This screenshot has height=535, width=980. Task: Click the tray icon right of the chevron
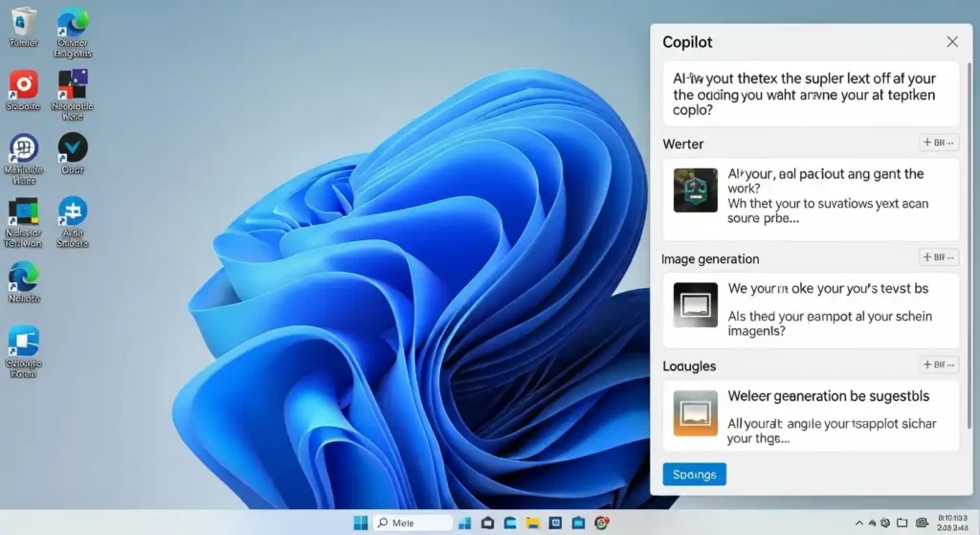tap(873, 524)
